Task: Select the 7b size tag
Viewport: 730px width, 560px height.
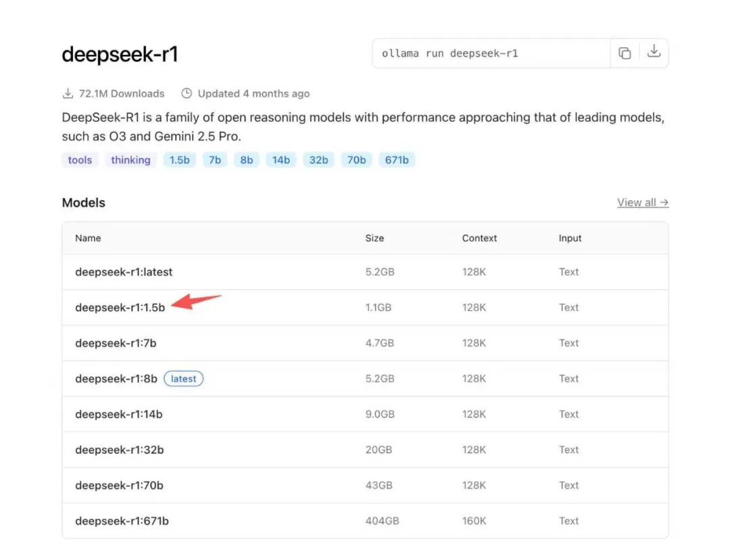Action: pyautogui.click(x=215, y=160)
